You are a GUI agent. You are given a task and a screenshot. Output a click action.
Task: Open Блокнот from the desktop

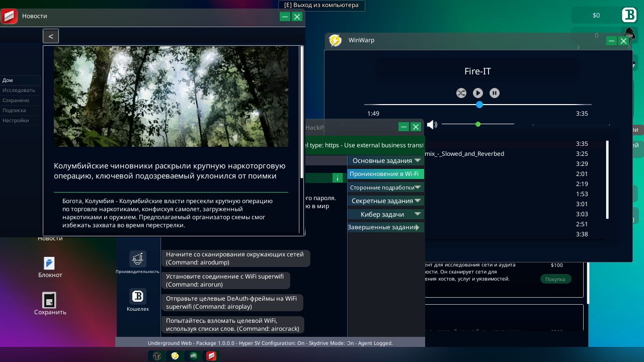pyautogui.click(x=49, y=263)
